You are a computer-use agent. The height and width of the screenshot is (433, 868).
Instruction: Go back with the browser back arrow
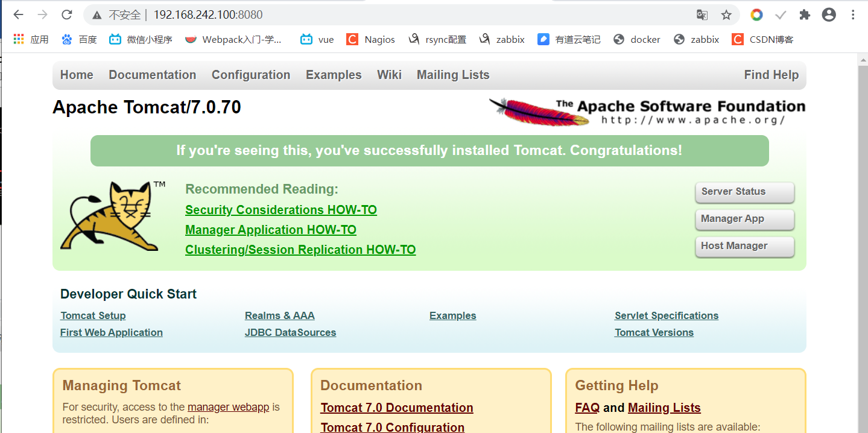[x=18, y=14]
